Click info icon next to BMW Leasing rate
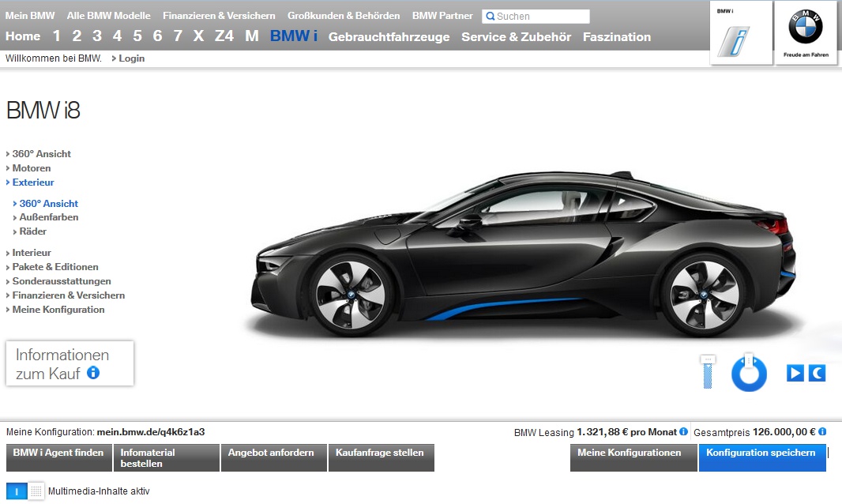842x504 pixels. point(684,432)
